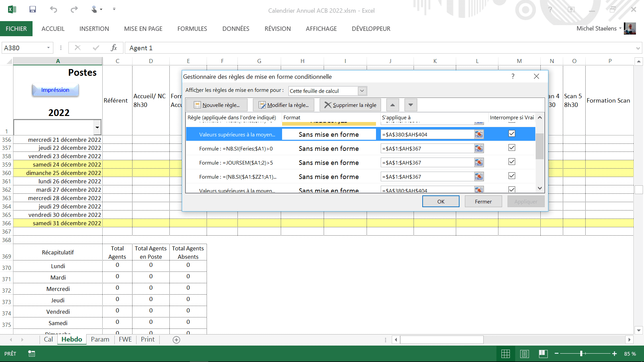
Task: Click the add new sheet plus icon
Action: [x=176, y=340]
